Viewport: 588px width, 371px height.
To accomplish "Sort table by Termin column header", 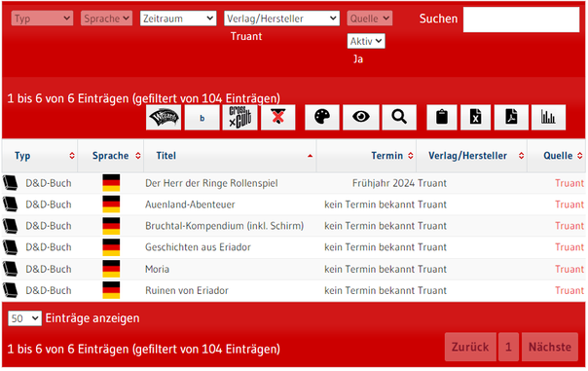I will click(x=366, y=156).
